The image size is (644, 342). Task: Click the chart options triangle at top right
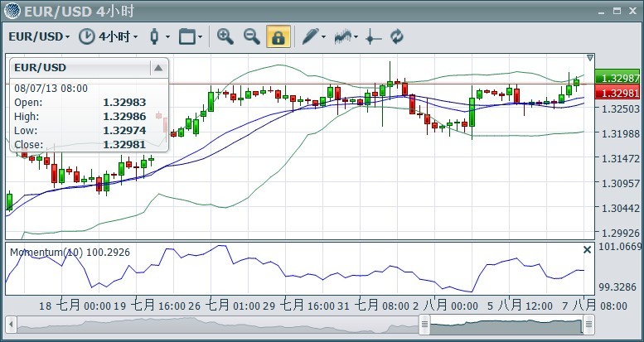590,58
